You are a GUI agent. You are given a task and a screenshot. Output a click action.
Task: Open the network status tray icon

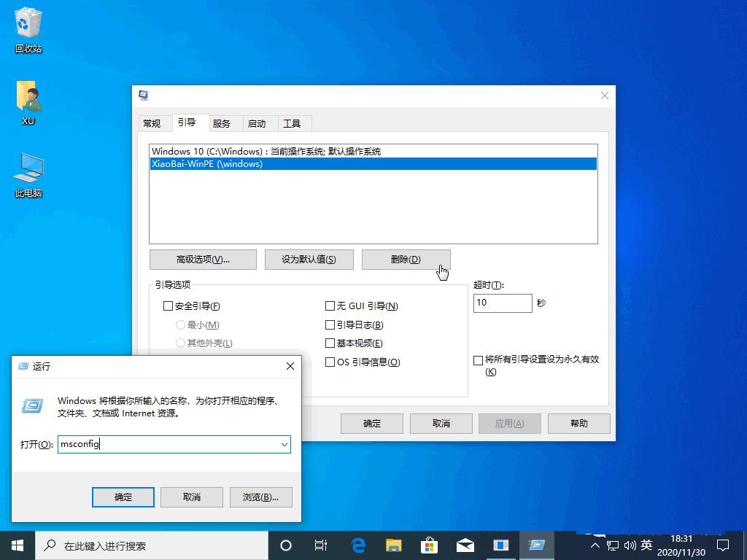(613, 545)
